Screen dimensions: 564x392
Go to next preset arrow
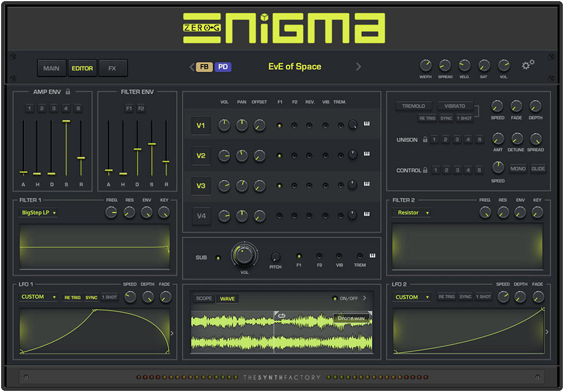pos(358,67)
